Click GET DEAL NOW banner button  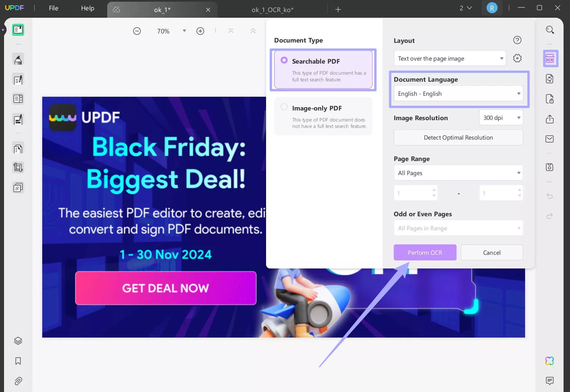click(x=166, y=288)
